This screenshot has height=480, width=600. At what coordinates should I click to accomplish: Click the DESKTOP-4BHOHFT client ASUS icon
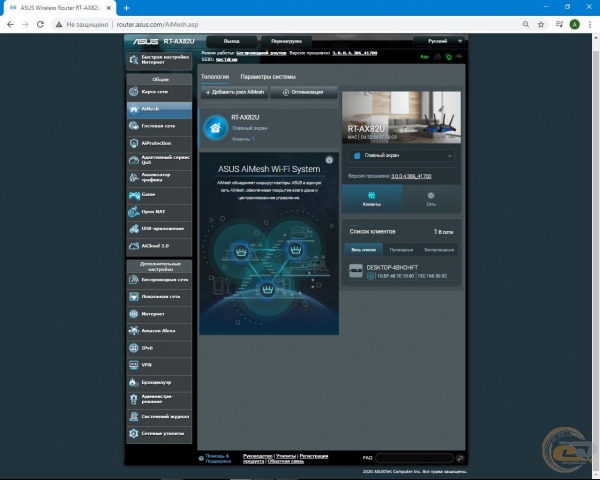click(356, 271)
